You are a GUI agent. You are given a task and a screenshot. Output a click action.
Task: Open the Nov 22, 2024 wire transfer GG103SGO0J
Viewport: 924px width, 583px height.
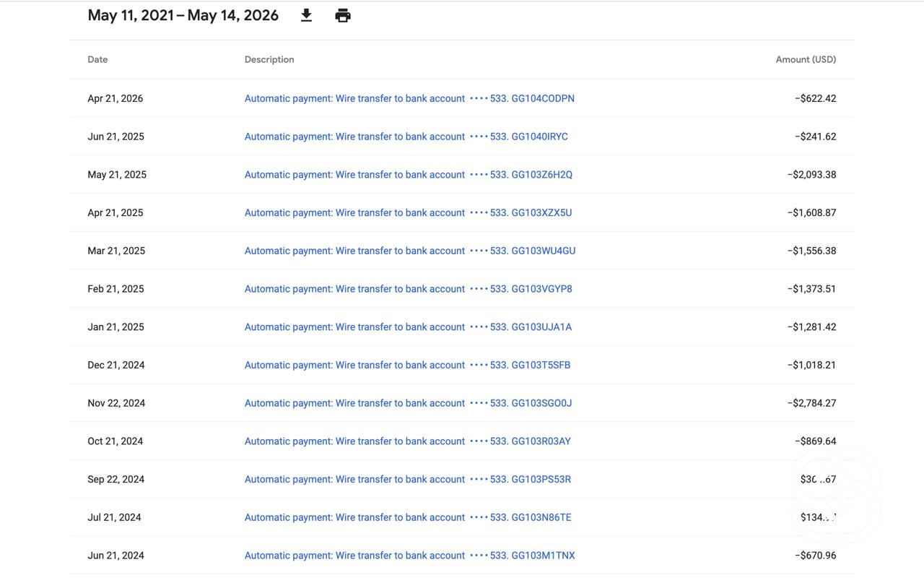408,403
